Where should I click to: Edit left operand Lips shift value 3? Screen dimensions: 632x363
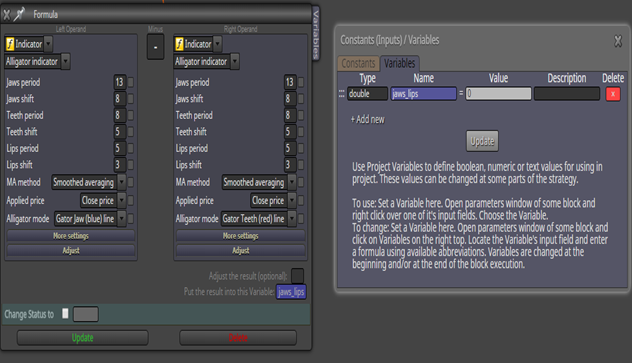pos(120,164)
